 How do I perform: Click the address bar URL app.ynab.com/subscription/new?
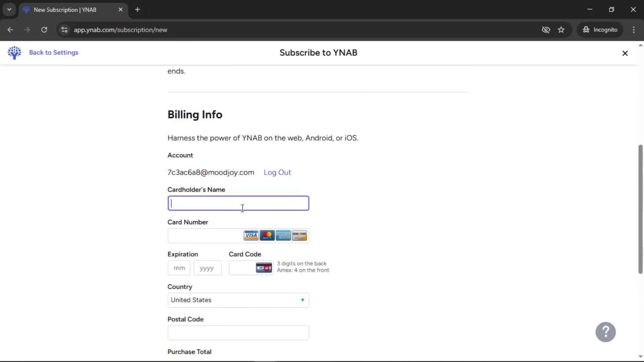point(120,30)
